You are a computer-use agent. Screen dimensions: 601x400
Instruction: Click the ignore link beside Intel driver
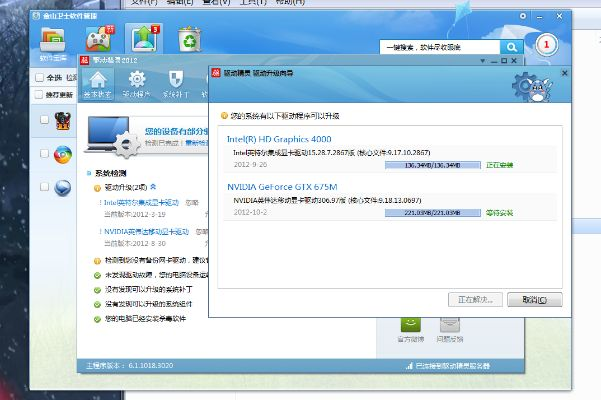click(x=192, y=202)
